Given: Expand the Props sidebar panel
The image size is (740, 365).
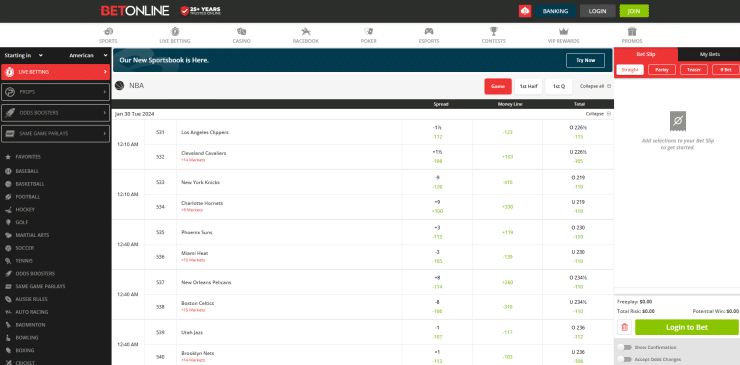Looking at the screenshot, I should [x=56, y=92].
